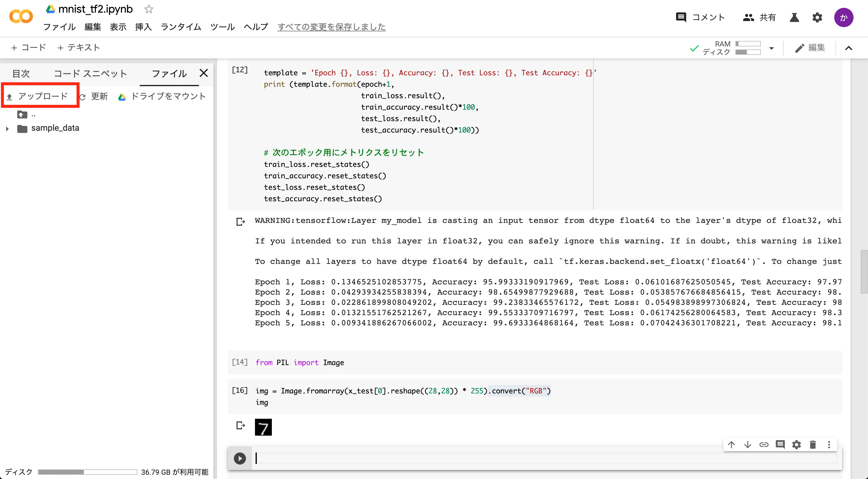The width and height of the screenshot is (868, 479).
Task: Move cell up with arrow icon
Action: (731, 444)
